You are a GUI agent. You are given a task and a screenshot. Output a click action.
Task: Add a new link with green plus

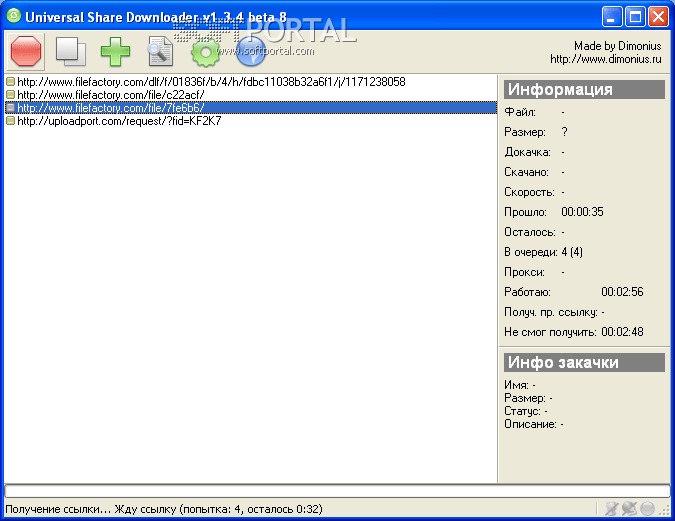point(115,52)
